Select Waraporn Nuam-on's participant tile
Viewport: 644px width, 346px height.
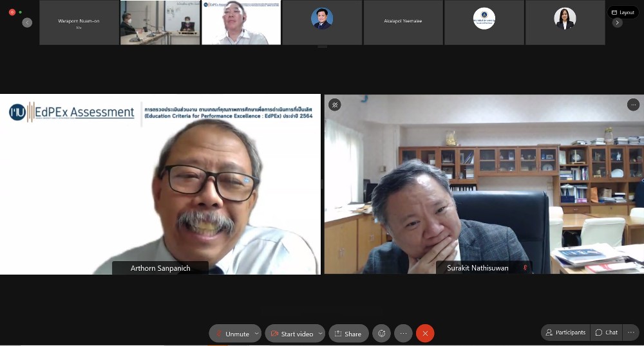click(x=79, y=22)
